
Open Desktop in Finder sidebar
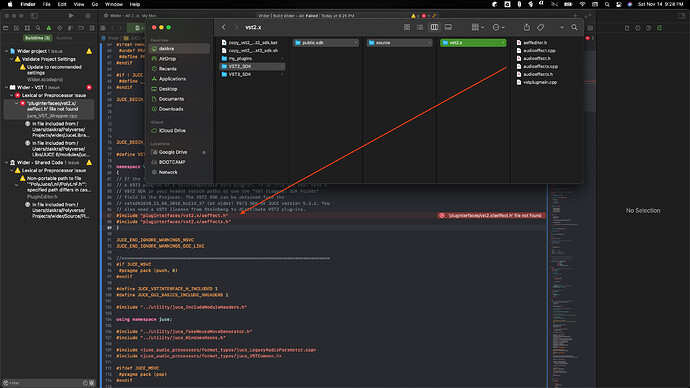point(179,89)
